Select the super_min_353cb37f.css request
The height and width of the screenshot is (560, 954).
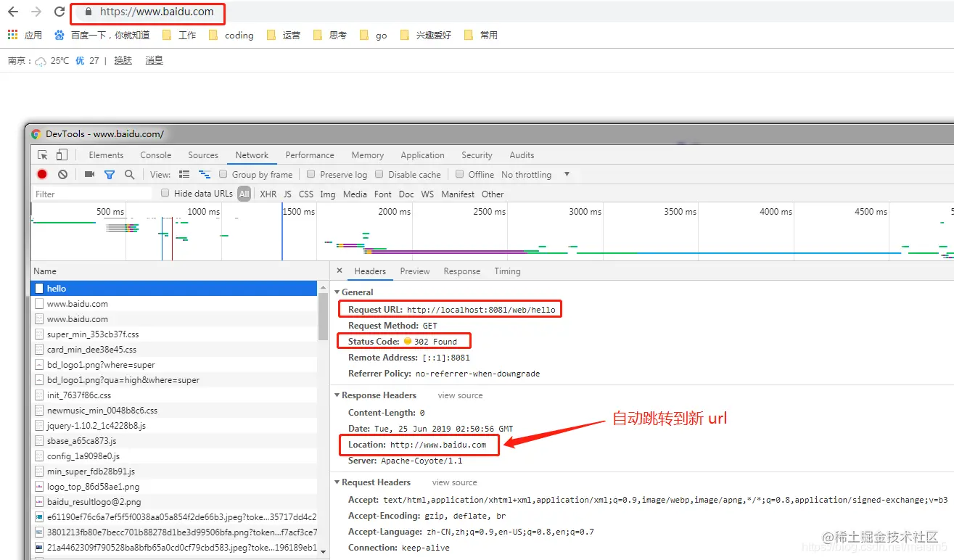click(174, 334)
